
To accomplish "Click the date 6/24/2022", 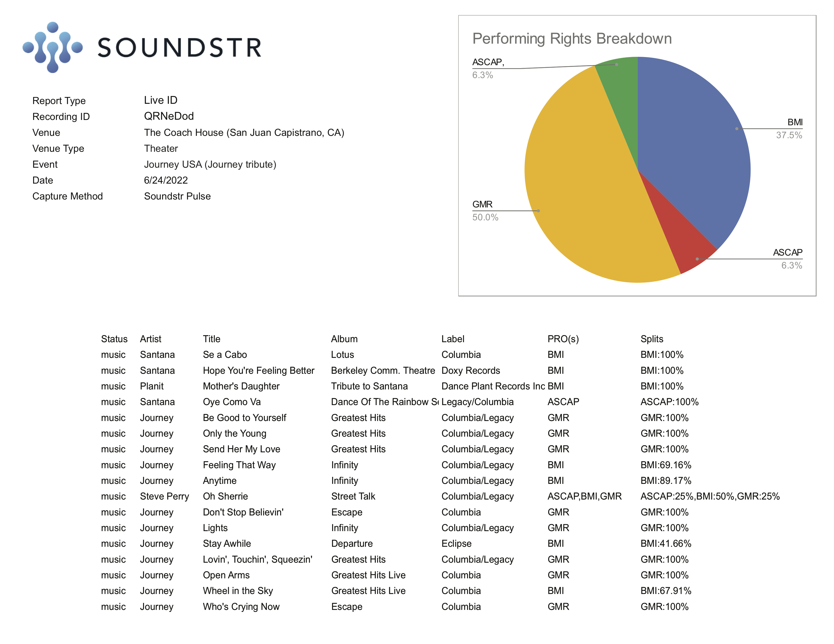I will (166, 180).
